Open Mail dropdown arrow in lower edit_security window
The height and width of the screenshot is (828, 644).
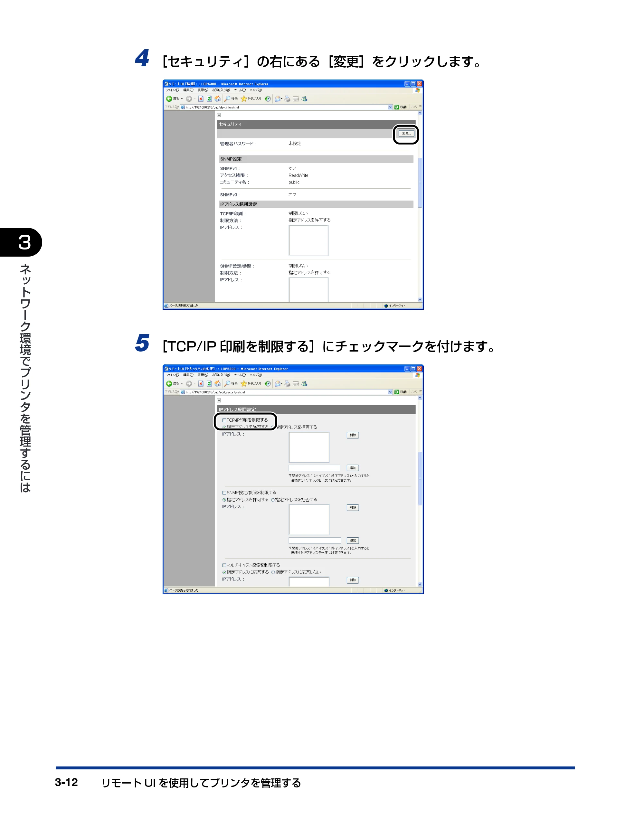(282, 384)
